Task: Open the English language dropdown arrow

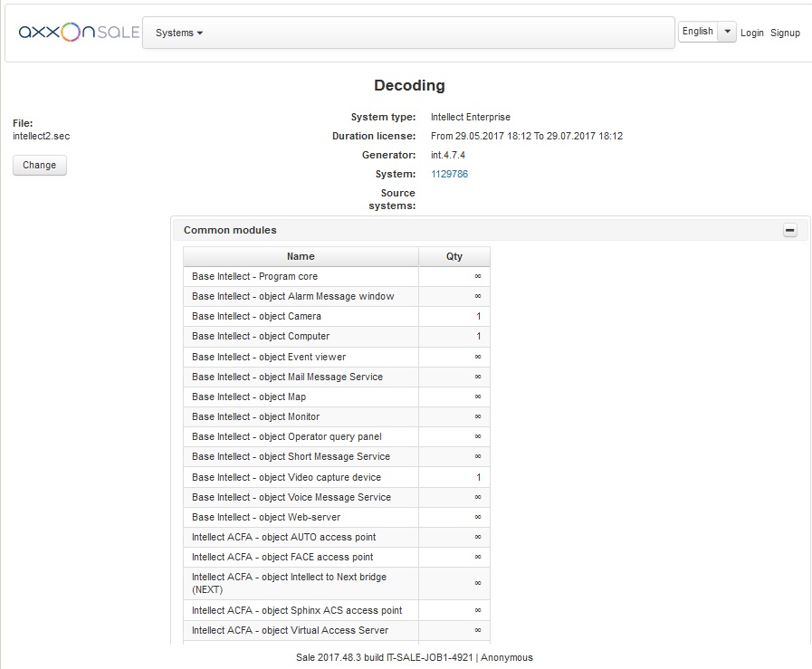Action: (x=727, y=32)
